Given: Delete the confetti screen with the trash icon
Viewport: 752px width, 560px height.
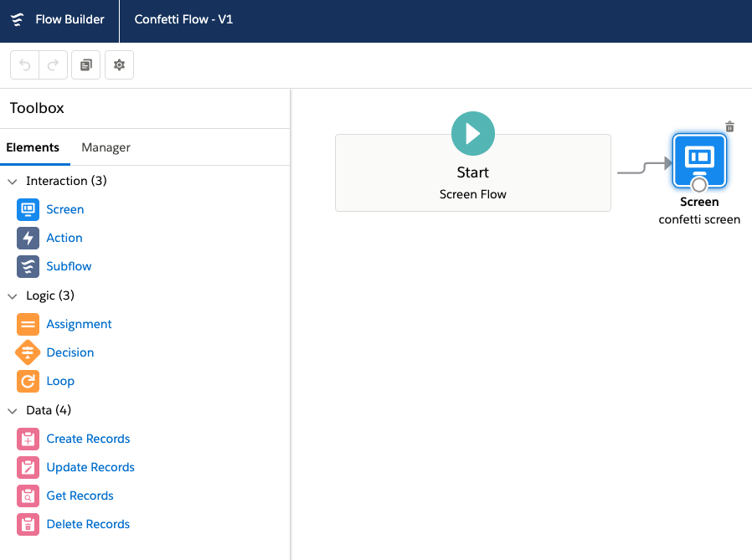Looking at the screenshot, I should [729, 126].
